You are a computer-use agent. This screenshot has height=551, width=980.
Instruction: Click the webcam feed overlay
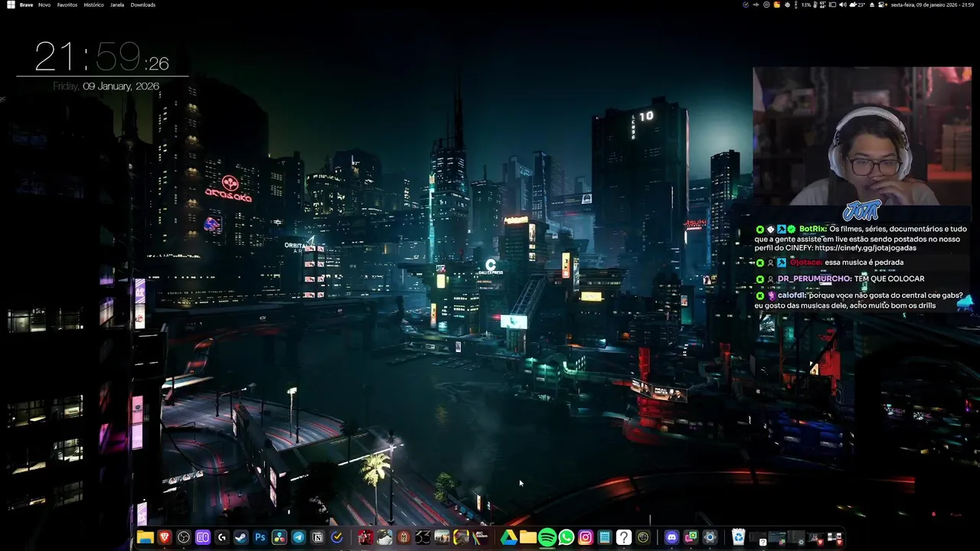tap(862, 136)
